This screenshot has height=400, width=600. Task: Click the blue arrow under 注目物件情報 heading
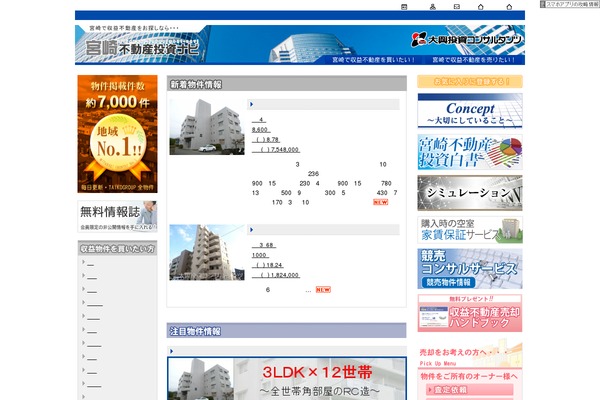pyautogui.click(x=171, y=351)
